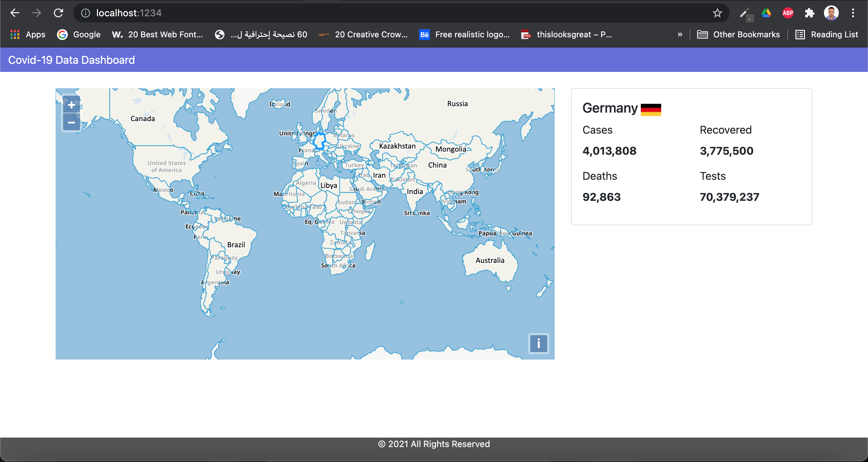The height and width of the screenshot is (462, 868).
Task: Open the Reading List
Action: [x=827, y=34]
